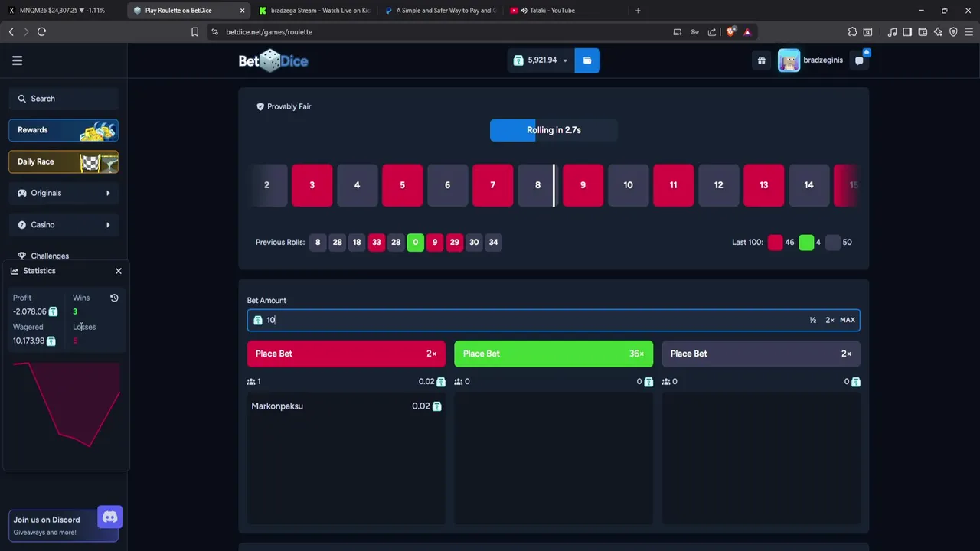
Task: Open the gift rewards icon near profile
Action: 761,60
